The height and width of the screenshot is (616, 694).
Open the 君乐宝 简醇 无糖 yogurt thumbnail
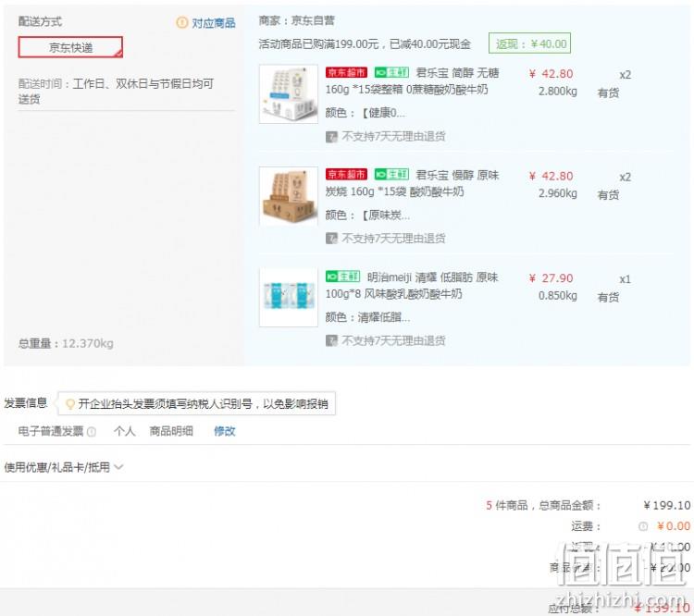pos(289,93)
